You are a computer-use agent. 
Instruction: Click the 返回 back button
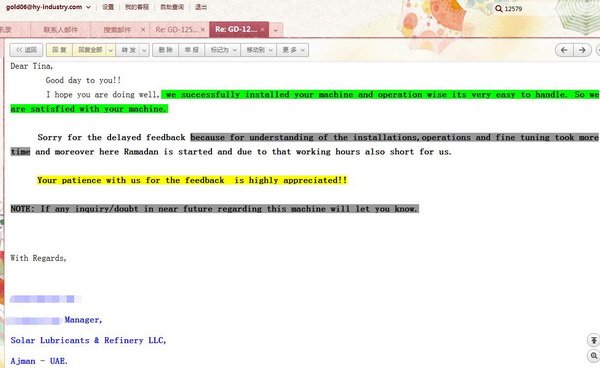26,50
